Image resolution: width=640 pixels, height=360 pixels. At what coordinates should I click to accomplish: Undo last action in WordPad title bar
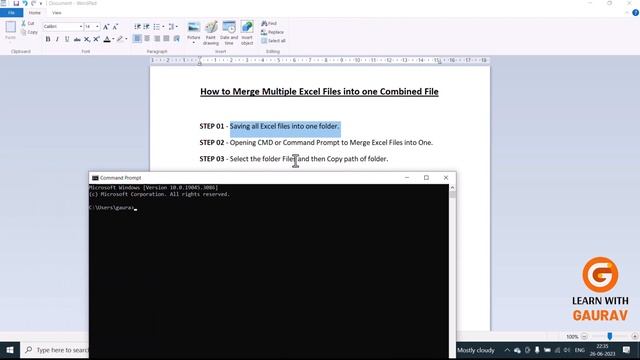(24, 3)
